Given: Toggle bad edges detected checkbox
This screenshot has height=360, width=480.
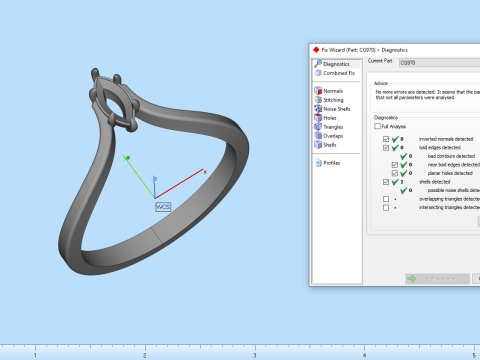Looking at the screenshot, I should point(386,148).
